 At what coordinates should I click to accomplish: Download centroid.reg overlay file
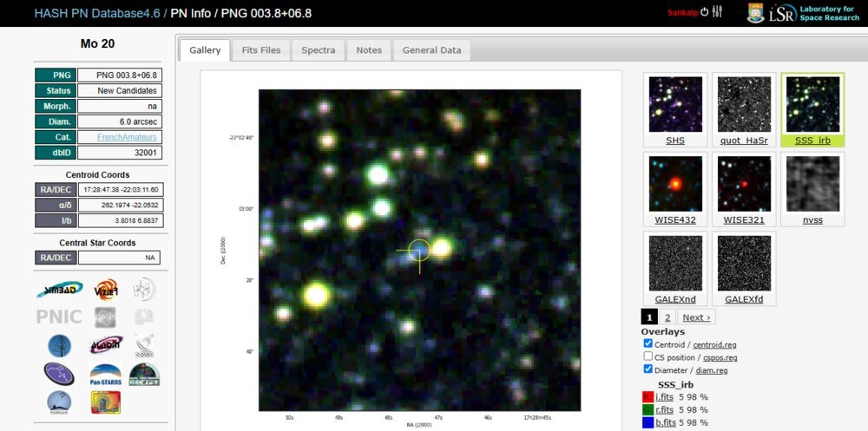pyautogui.click(x=714, y=344)
